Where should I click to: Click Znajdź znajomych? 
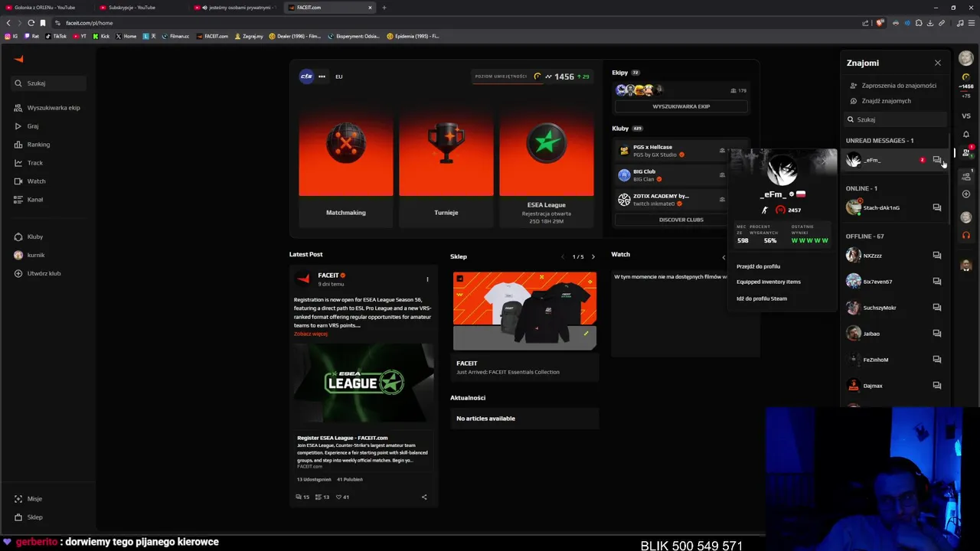[880, 101]
